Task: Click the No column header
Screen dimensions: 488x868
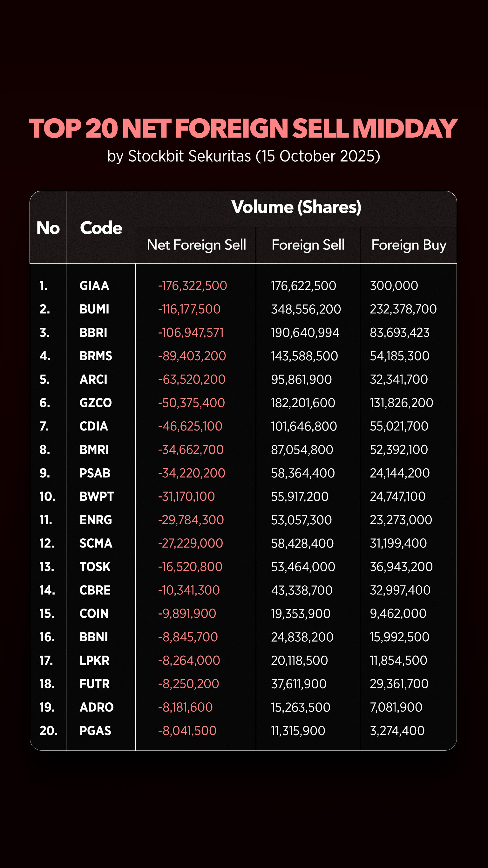Action: tap(48, 228)
